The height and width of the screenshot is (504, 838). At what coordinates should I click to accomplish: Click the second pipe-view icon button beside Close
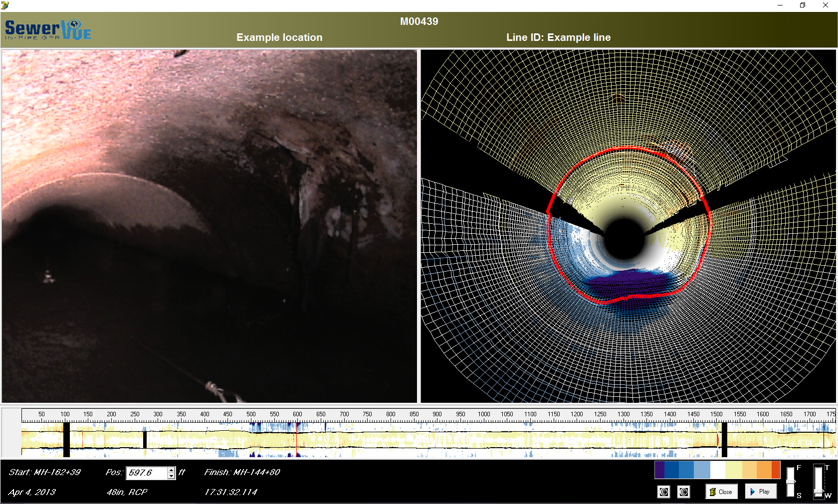pyautogui.click(x=684, y=492)
